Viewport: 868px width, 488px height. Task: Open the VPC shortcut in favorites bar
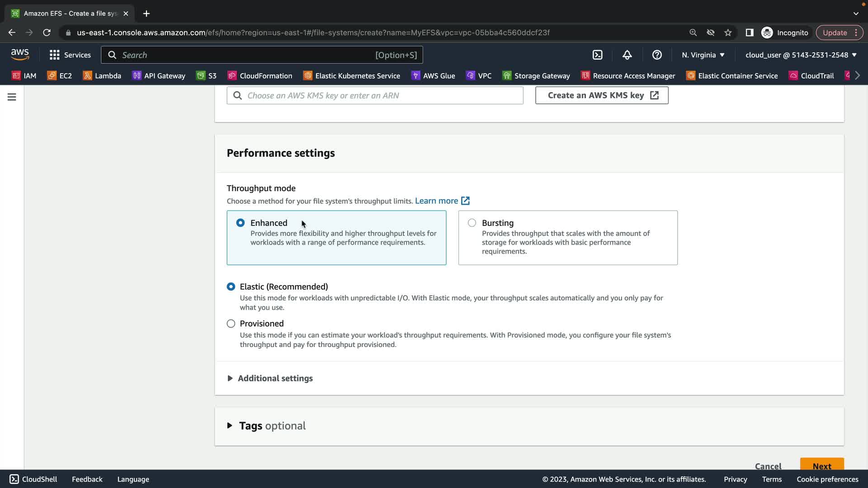pos(479,76)
